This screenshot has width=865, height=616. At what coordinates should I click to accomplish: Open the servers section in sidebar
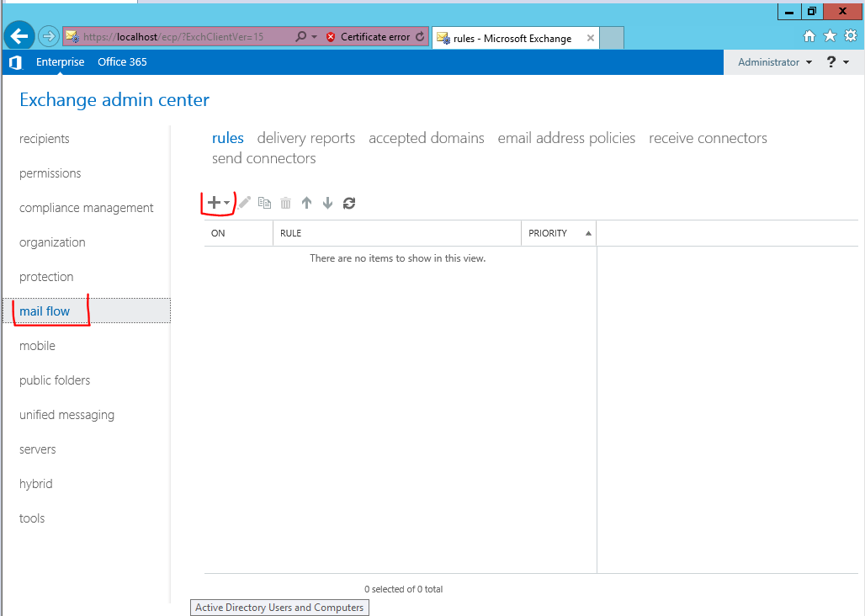coord(38,449)
